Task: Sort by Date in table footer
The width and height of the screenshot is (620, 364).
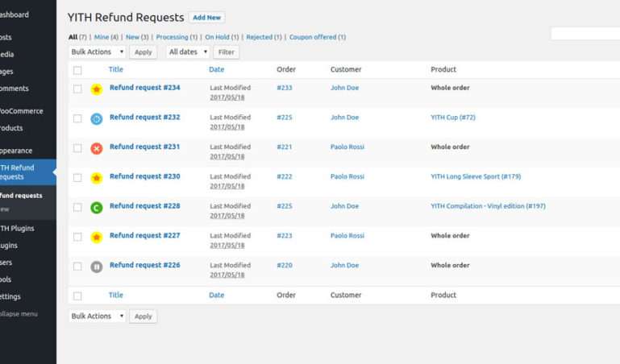Action: (x=216, y=295)
